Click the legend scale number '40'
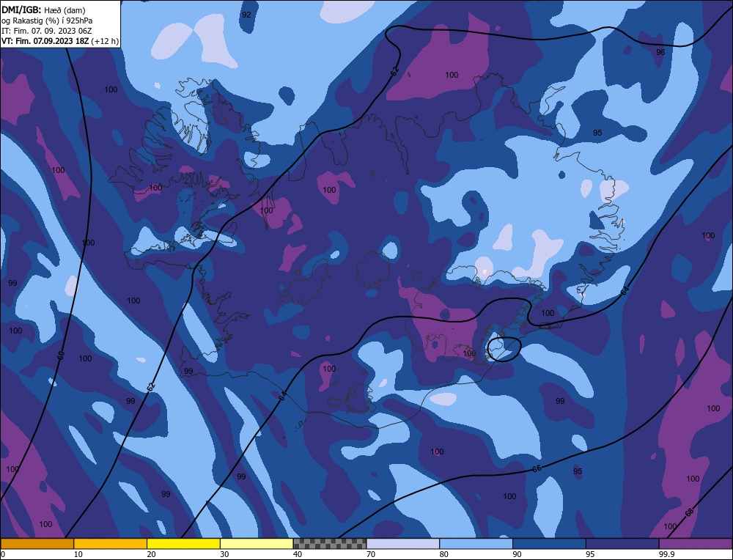Screen dimensions: 733x560 pos(298,554)
